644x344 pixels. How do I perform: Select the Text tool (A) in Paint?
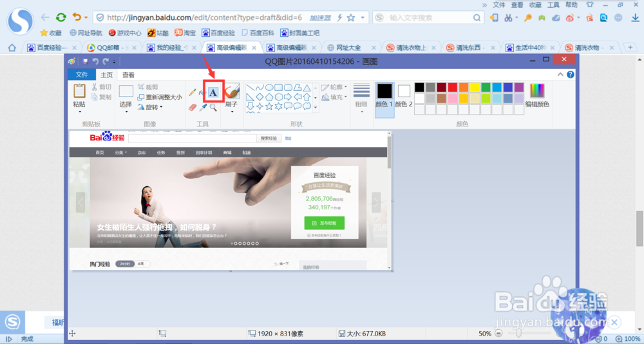(213, 93)
